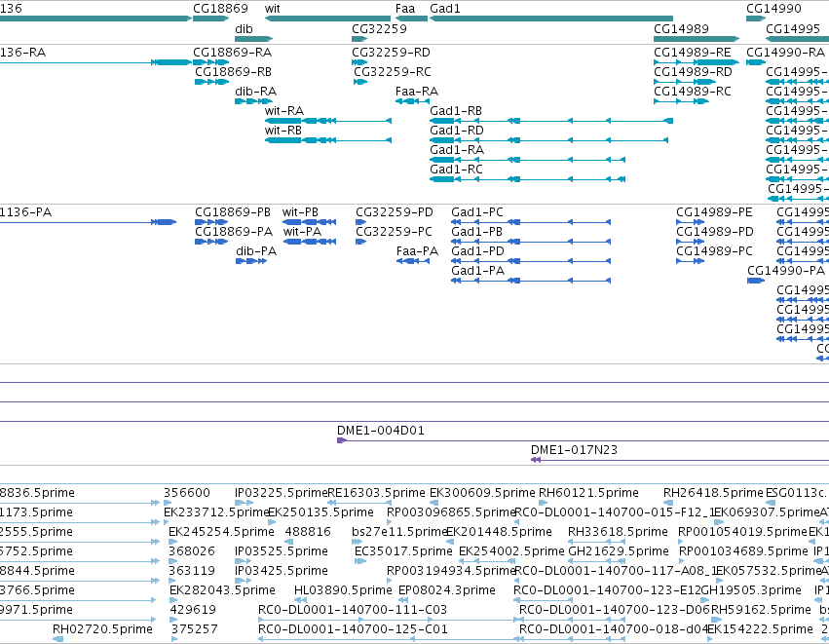This screenshot has width=829, height=644.
Task: Click transcript Gad1-RC
Action: click(528, 180)
